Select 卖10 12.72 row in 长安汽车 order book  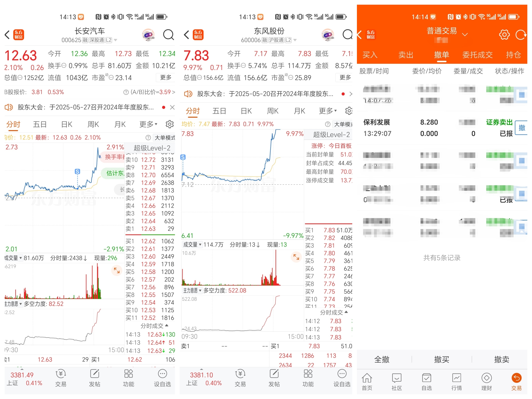150,160
